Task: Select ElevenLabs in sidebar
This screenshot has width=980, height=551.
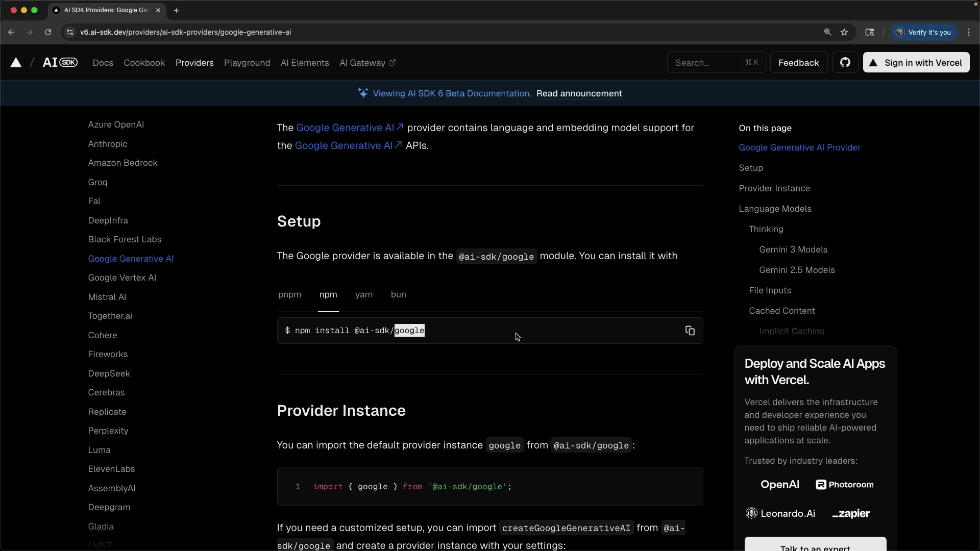Action: [x=111, y=469]
